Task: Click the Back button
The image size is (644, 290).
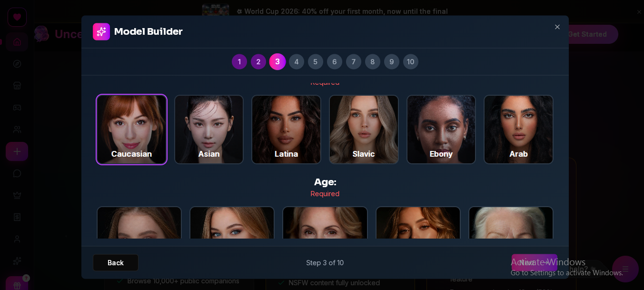Action: (116, 263)
